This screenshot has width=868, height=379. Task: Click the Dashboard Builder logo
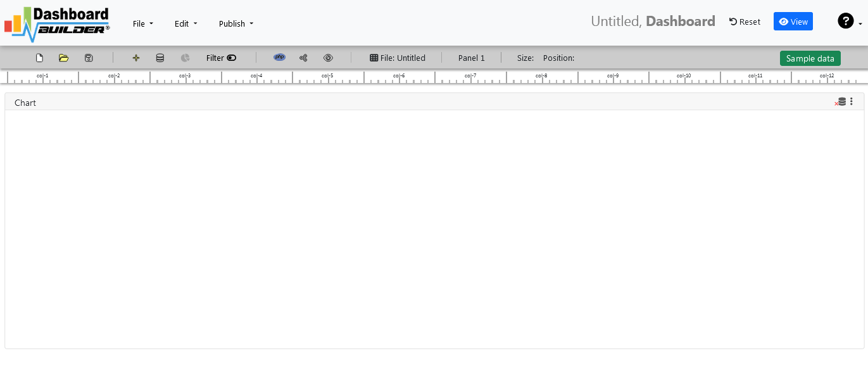click(x=57, y=23)
